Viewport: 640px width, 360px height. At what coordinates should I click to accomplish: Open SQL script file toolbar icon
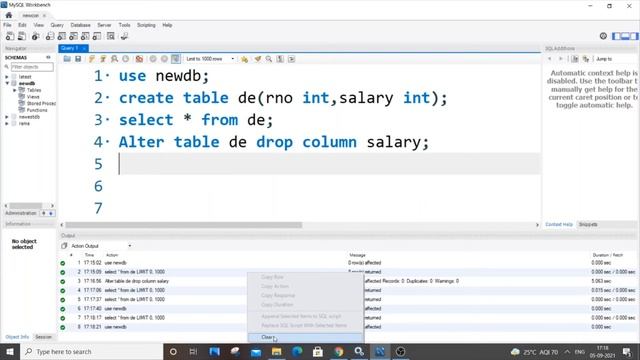click(22, 36)
